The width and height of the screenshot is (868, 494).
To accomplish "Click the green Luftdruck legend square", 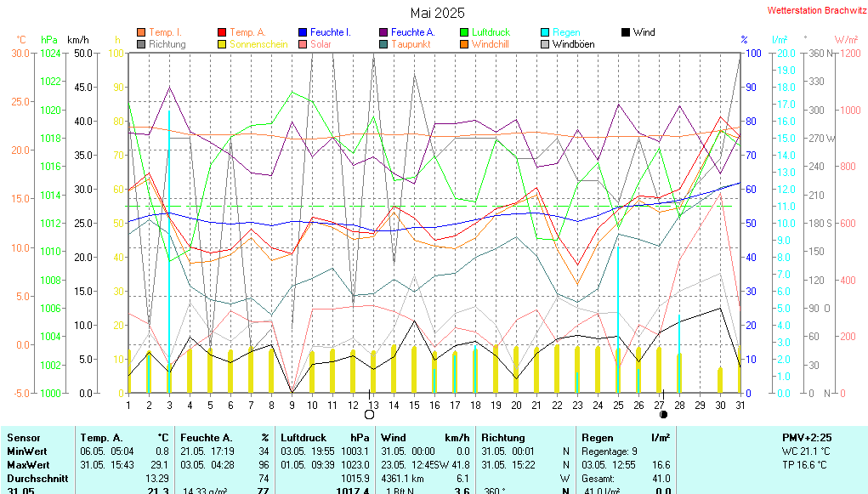I will (464, 32).
